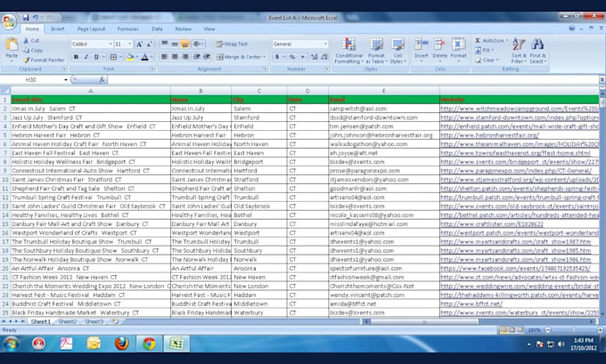Open Conditional Formatting menu
This screenshot has height=364, width=606.
(349, 51)
